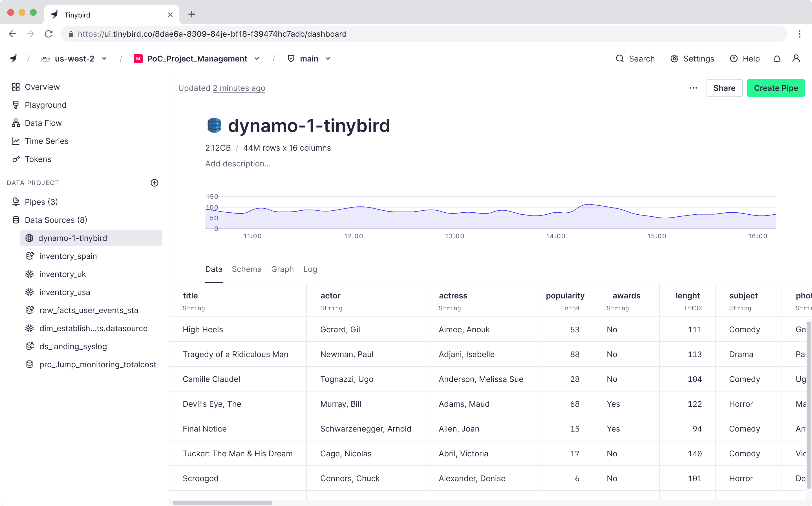Click 'Anderson, Melissa Sue' actress cell
This screenshot has height=506, width=812.
coord(481,379)
